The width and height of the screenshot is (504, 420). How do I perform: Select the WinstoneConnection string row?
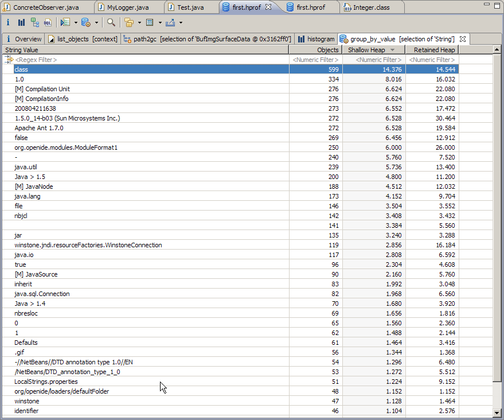(230, 245)
